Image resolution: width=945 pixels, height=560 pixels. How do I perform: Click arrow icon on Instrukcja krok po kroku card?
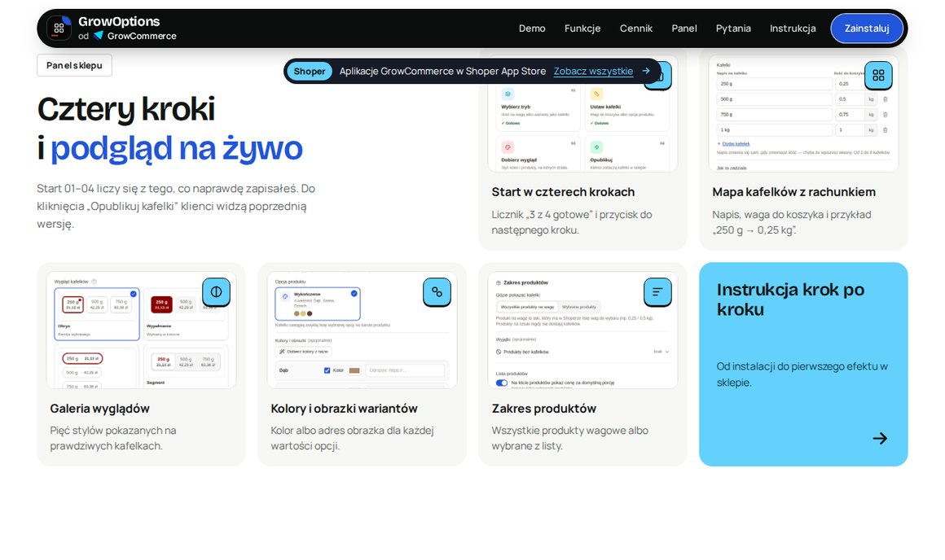880,439
